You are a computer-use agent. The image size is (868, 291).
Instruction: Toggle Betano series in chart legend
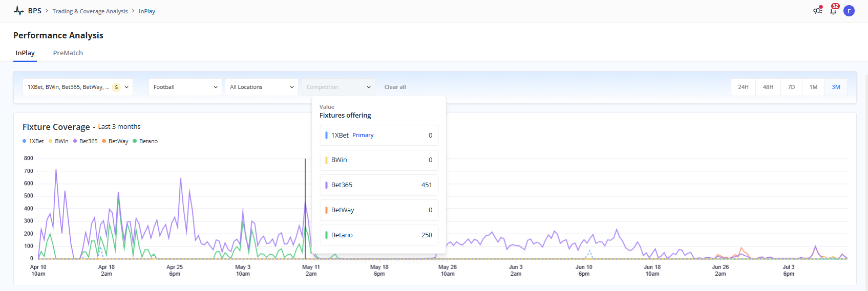[x=145, y=141]
